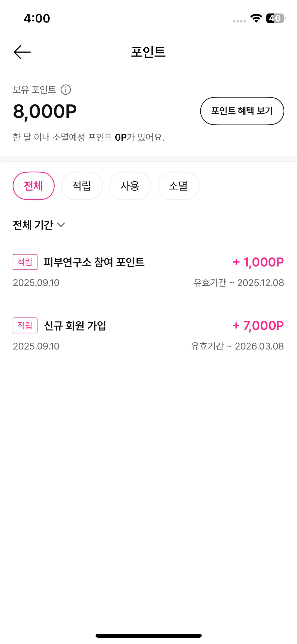Switch to the 사용 filter chip
Viewport: 297px width, 644px height.
pyautogui.click(x=130, y=186)
